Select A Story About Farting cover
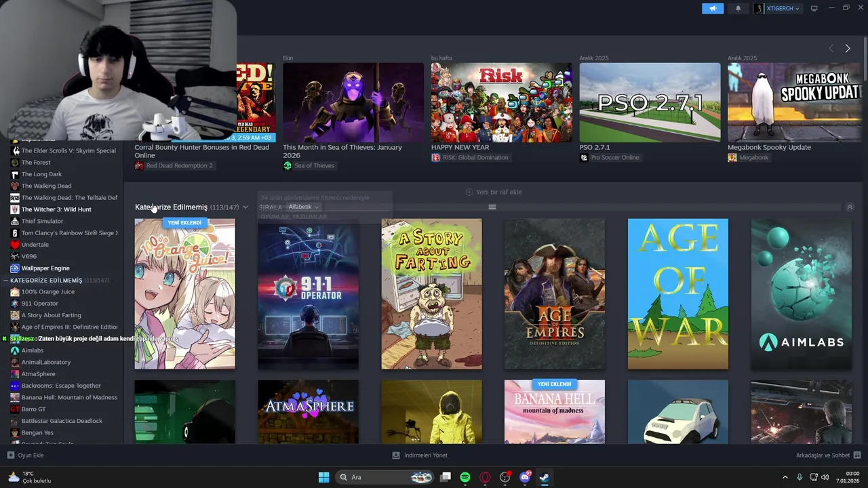Viewport: 868px width, 488px height. click(x=432, y=294)
